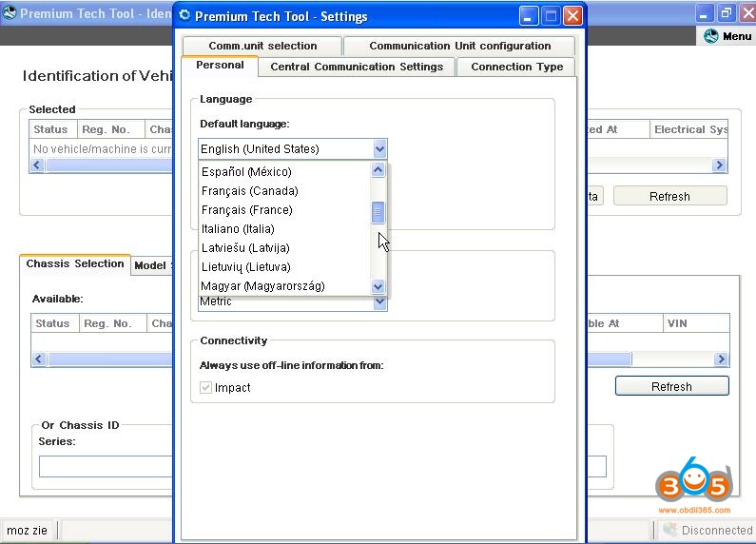Click Refresh button below Available table
The height and width of the screenshot is (544, 756).
coord(671,386)
